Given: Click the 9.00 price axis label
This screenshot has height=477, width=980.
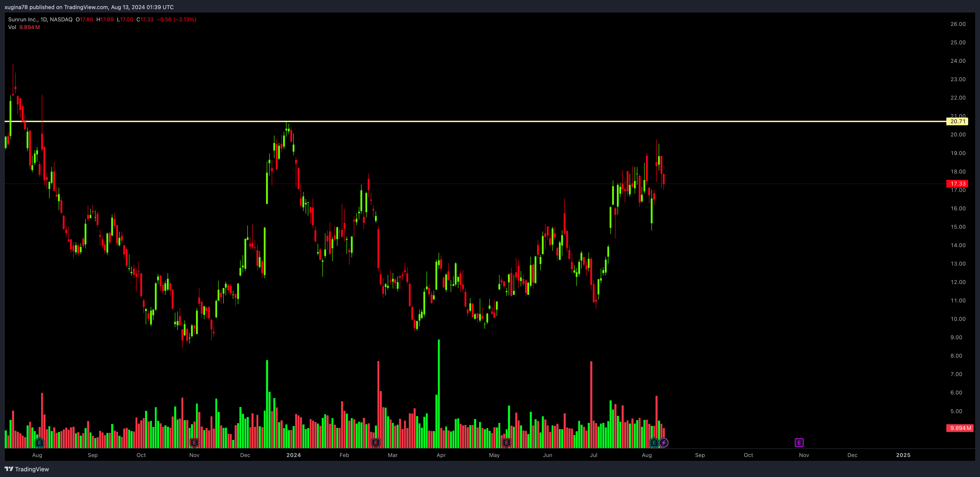Looking at the screenshot, I should 956,337.
